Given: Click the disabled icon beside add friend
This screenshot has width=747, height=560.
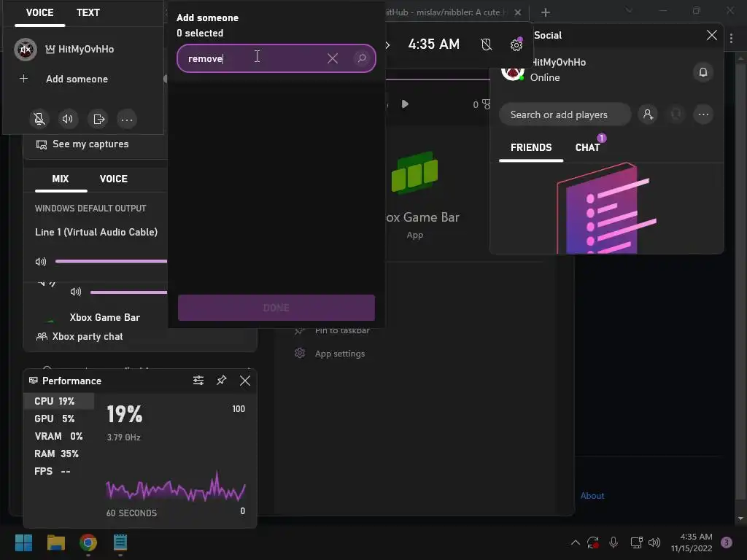Looking at the screenshot, I should point(676,114).
